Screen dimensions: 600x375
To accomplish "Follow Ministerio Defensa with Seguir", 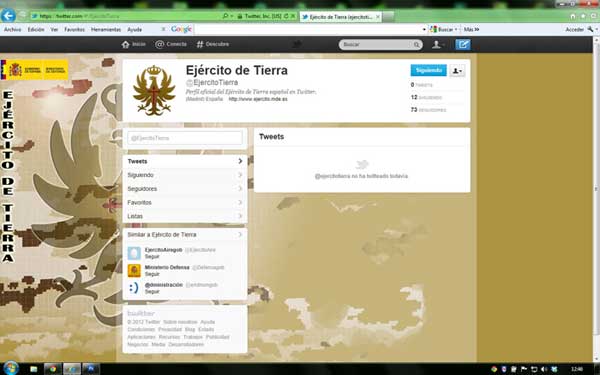I will (152, 274).
